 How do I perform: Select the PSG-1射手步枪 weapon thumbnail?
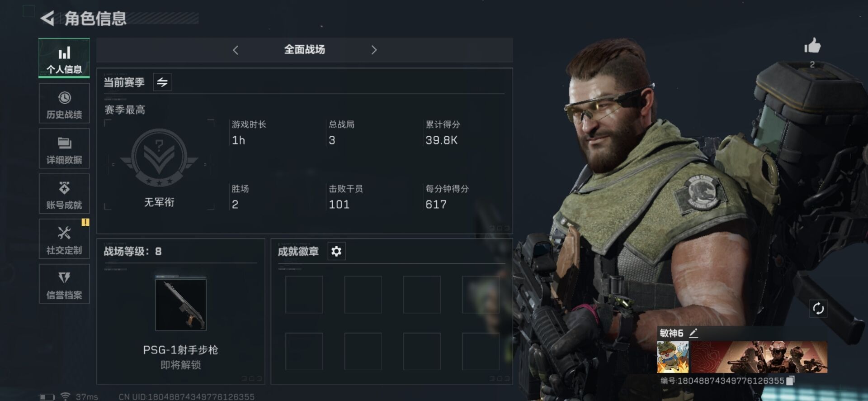(181, 304)
